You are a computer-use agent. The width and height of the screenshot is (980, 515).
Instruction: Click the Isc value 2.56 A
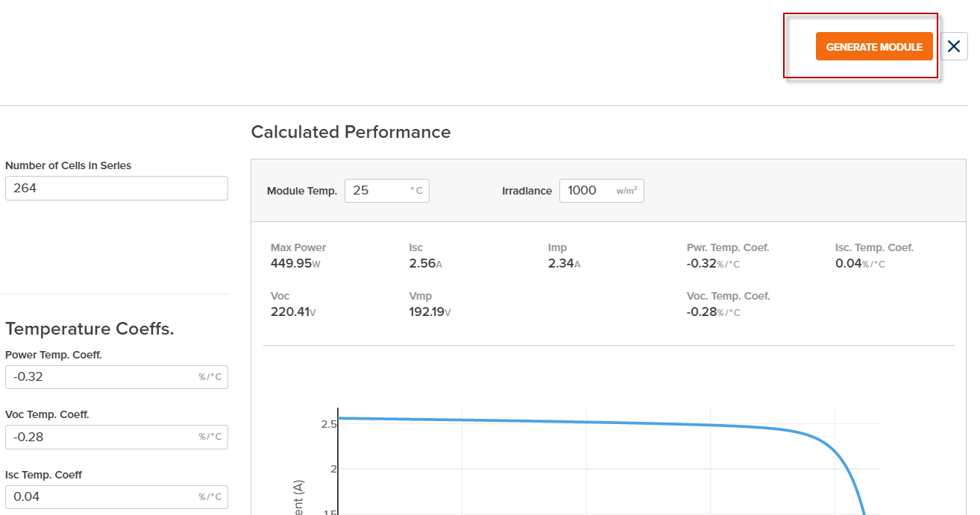tap(426, 263)
